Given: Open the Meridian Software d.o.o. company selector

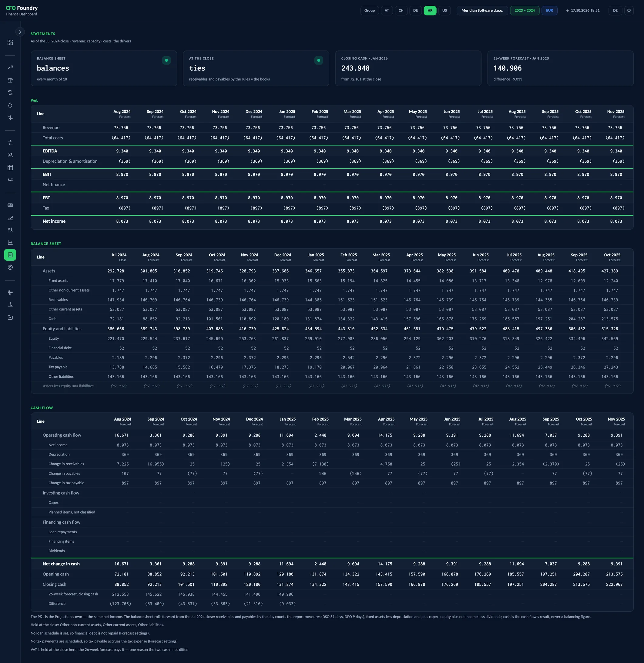Looking at the screenshot, I should click(482, 11).
